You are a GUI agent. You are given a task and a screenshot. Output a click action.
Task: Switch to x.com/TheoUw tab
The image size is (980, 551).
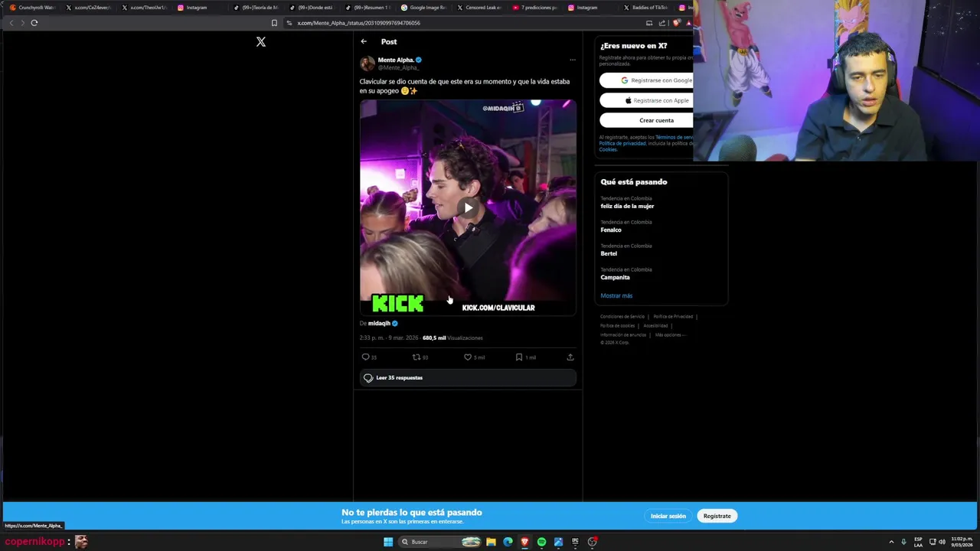[144, 8]
